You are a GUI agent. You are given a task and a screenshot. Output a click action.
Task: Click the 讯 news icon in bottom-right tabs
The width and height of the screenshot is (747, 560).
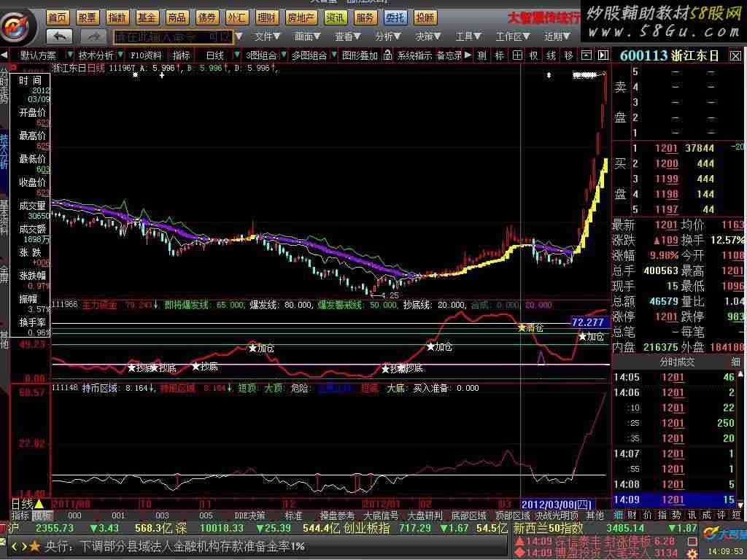tap(692, 516)
